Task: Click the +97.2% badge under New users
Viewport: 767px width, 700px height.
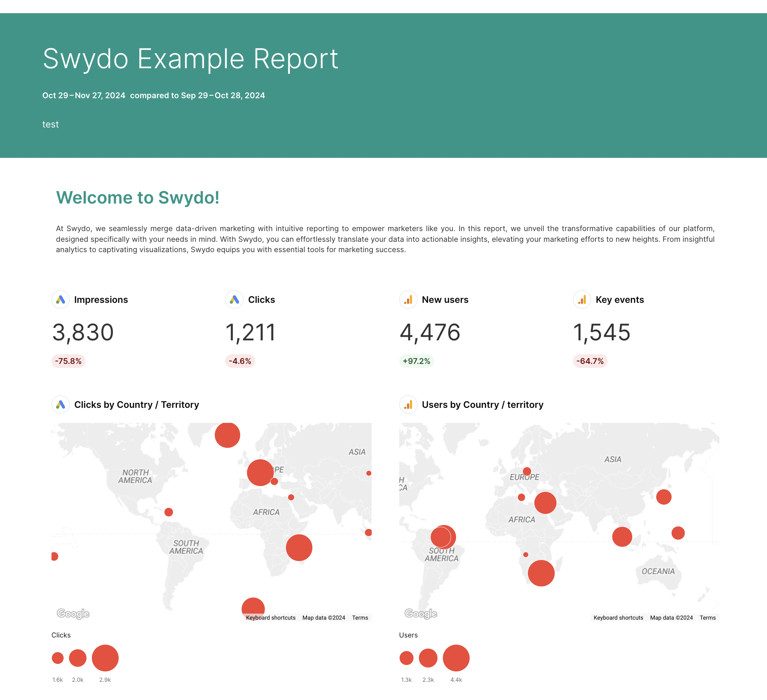Action: click(416, 361)
